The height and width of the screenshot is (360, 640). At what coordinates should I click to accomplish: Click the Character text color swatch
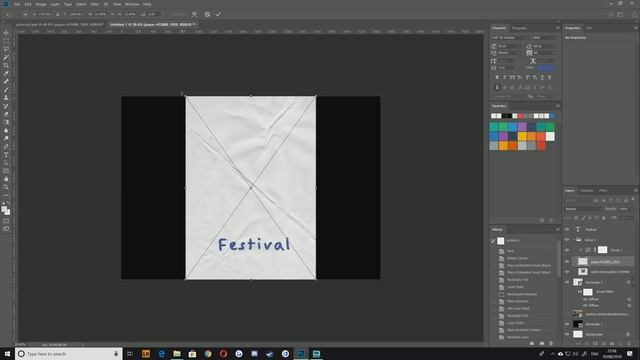546,68
